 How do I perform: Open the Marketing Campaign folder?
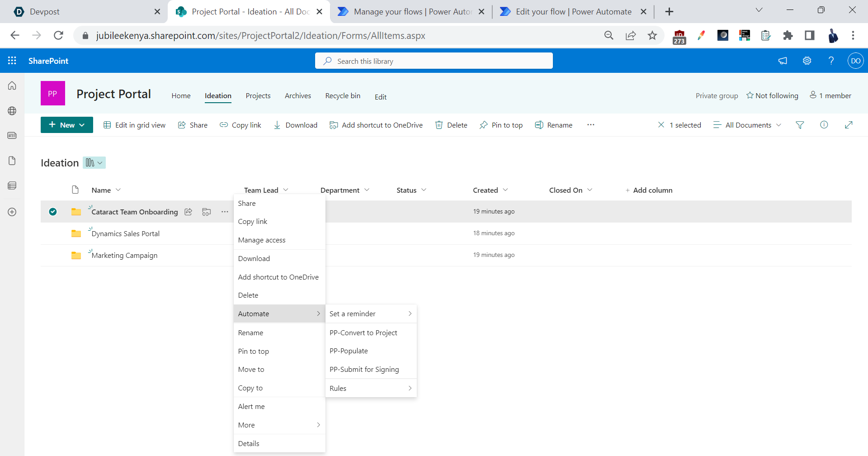(124, 255)
